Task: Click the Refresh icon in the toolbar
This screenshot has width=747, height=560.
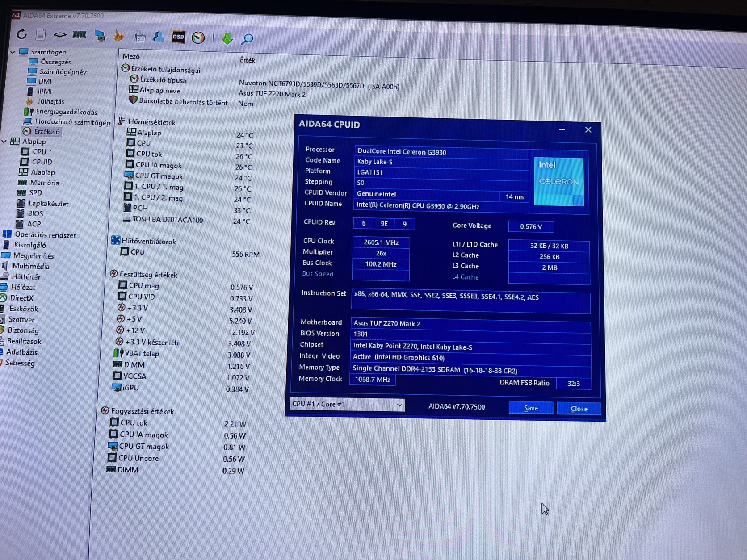Action: coord(21,34)
